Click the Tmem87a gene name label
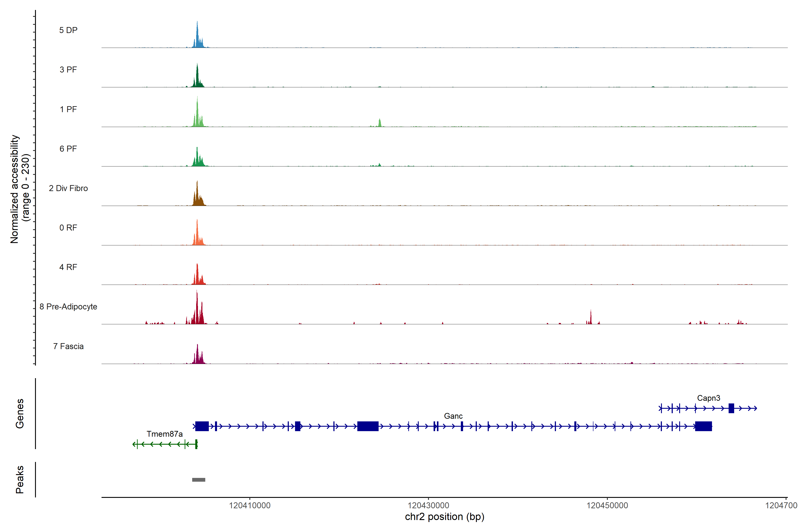 point(164,434)
